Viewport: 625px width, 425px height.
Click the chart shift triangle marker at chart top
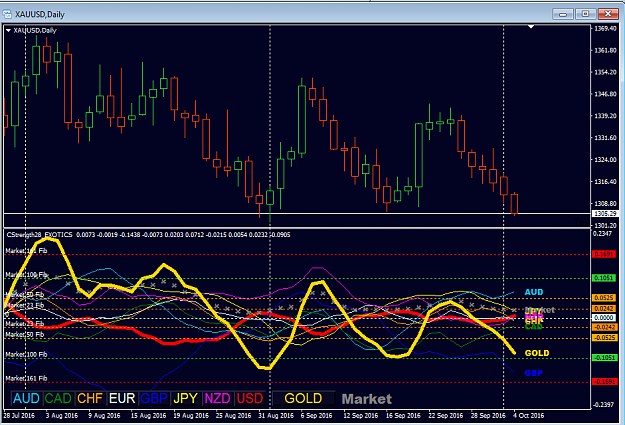(x=531, y=27)
